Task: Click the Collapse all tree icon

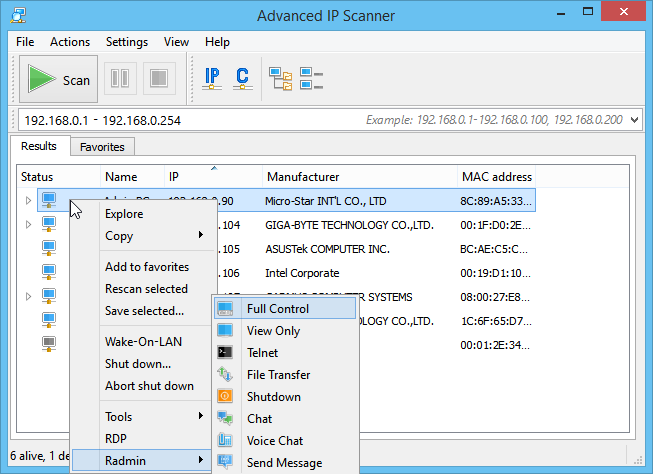Action: tap(311, 79)
